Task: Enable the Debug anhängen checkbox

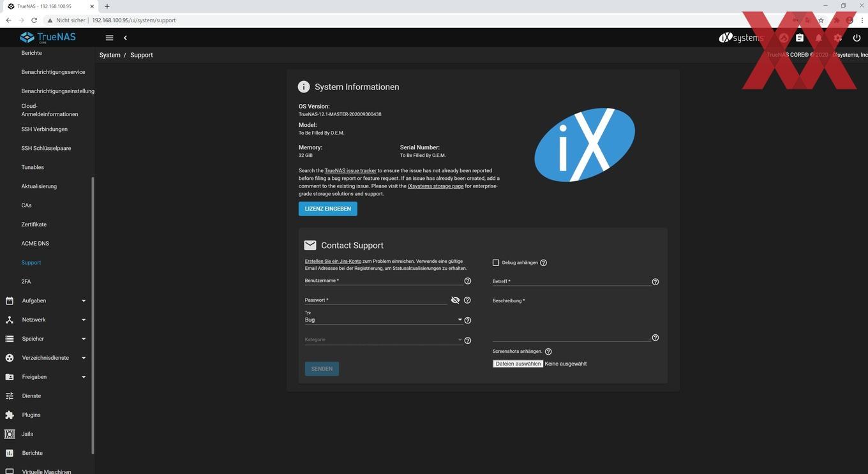Action: point(496,262)
